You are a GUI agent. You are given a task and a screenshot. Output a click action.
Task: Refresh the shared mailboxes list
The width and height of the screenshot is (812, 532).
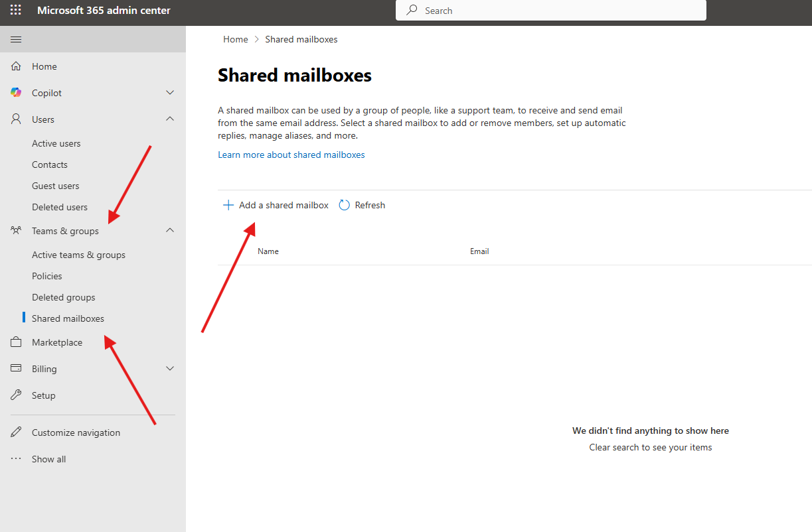click(x=362, y=206)
